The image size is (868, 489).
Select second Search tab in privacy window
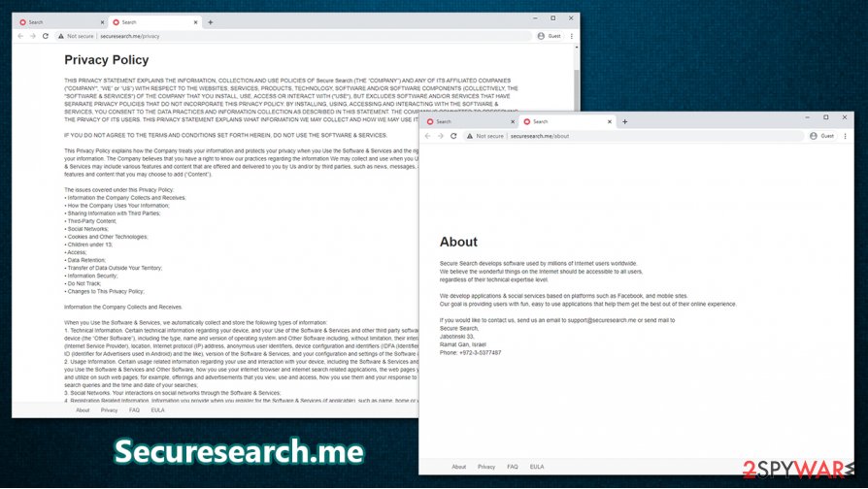click(154, 22)
